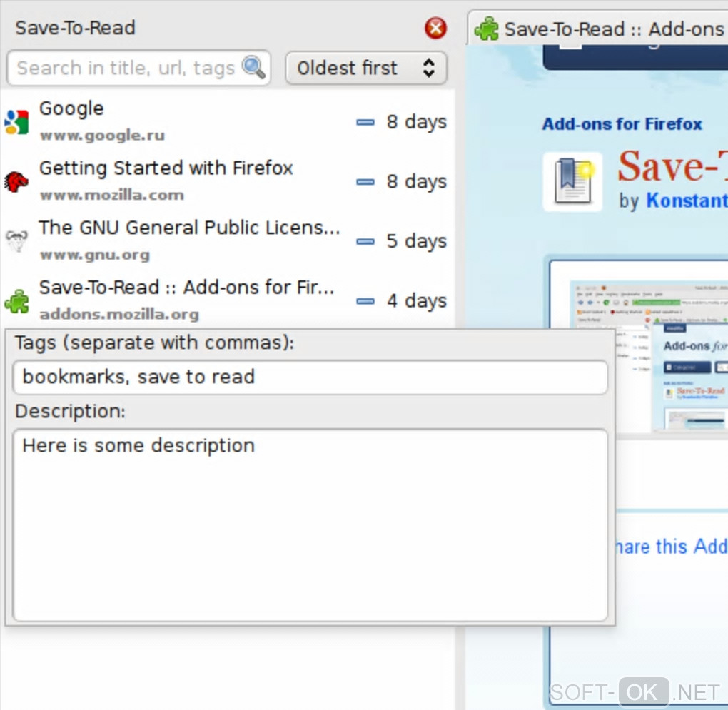The image size is (728, 710).
Task: Focus the search in title, url, tags field
Action: (x=139, y=68)
